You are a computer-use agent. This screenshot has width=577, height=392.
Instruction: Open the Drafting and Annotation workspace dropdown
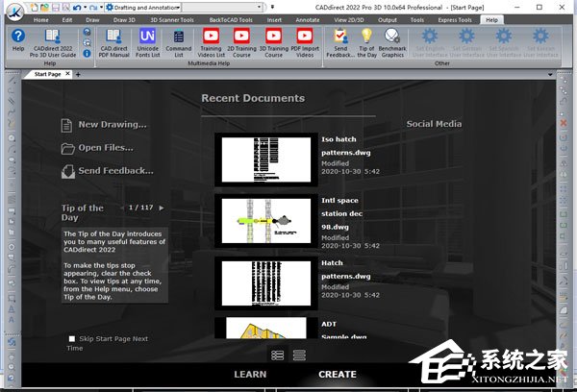[143, 8]
